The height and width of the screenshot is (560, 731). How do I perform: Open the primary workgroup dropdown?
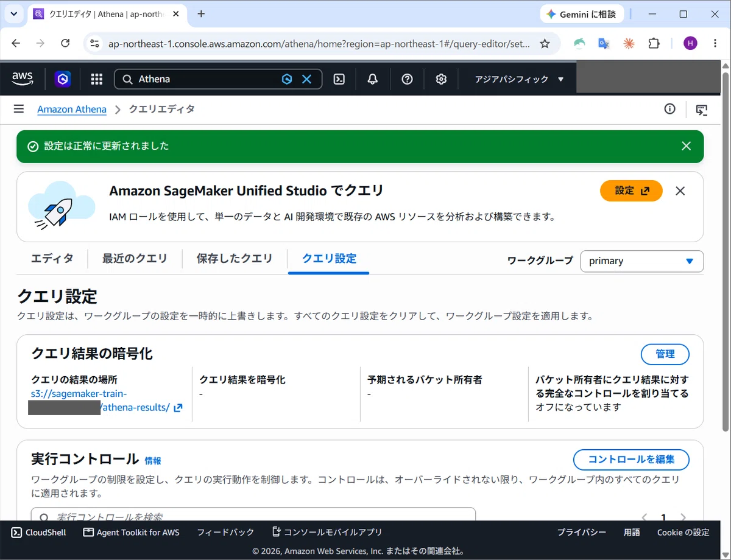point(642,261)
